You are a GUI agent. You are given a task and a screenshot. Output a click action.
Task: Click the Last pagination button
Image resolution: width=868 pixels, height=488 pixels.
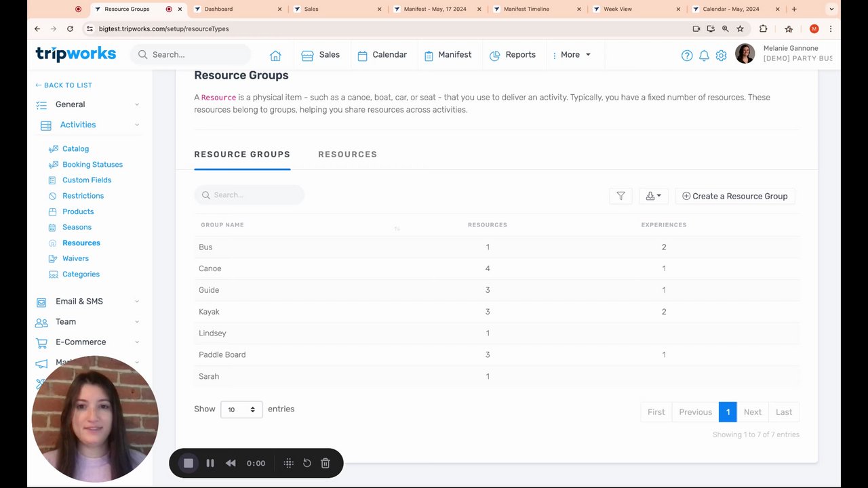pos(784,412)
